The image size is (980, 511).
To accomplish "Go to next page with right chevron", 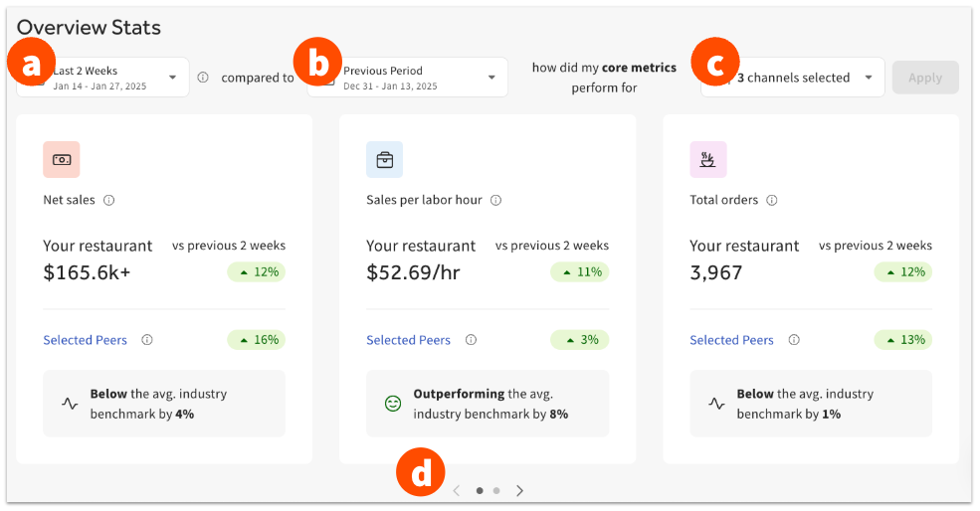I will click(519, 490).
